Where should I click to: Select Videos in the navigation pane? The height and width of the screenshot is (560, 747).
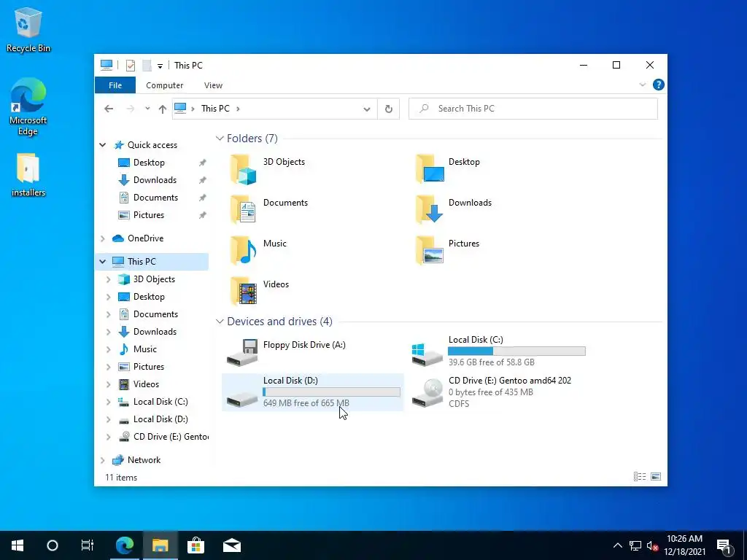(x=146, y=384)
